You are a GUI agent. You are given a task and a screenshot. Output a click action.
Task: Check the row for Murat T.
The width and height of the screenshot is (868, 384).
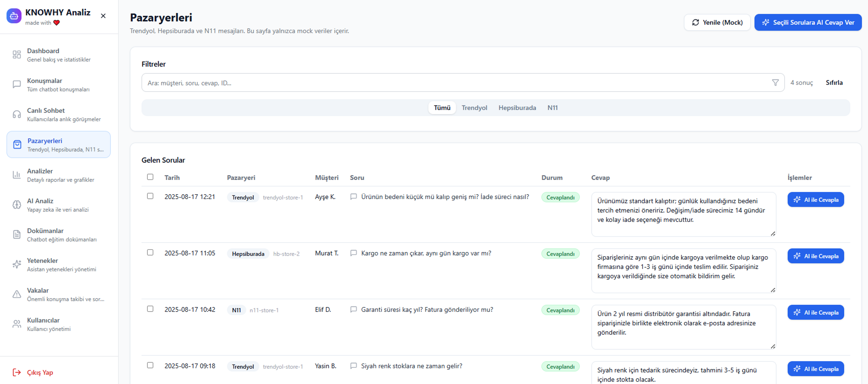point(150,253)
